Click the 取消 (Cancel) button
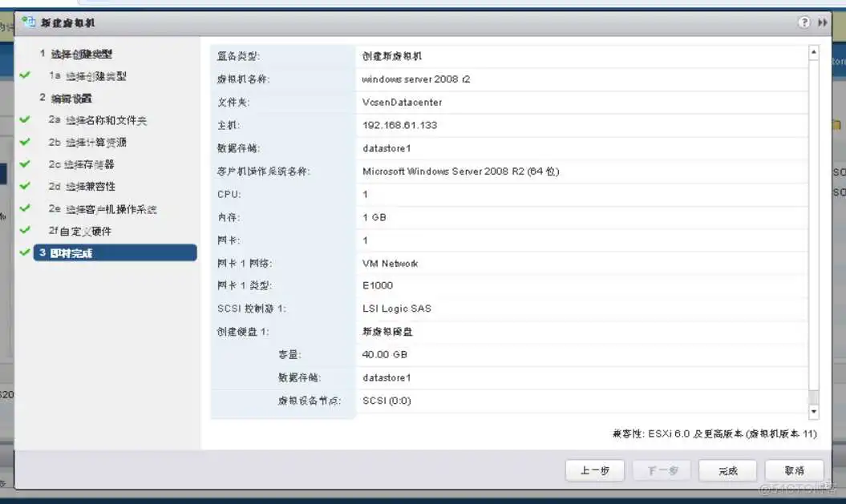The width and height of the screenshot is (846, 504). click(794, 470)
